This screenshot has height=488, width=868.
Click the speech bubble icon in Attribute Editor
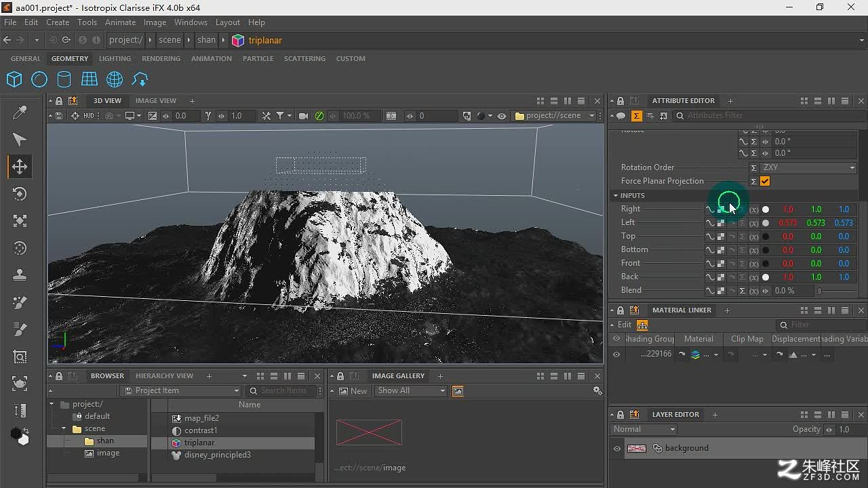(x=620, y=116)
